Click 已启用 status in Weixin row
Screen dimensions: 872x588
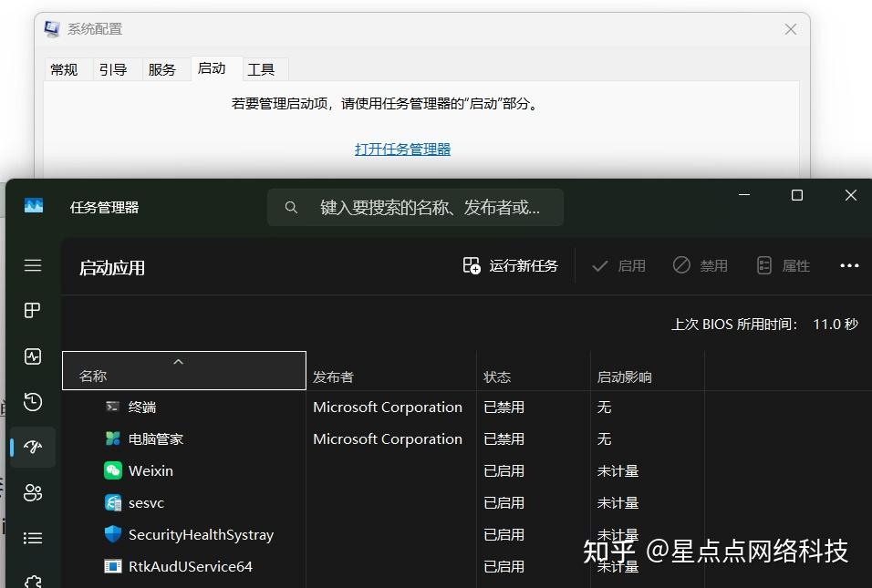point(503,470)
